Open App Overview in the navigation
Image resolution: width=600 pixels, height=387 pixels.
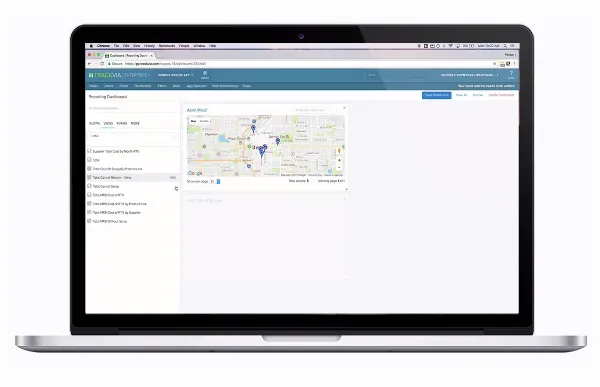click(196, 86)
